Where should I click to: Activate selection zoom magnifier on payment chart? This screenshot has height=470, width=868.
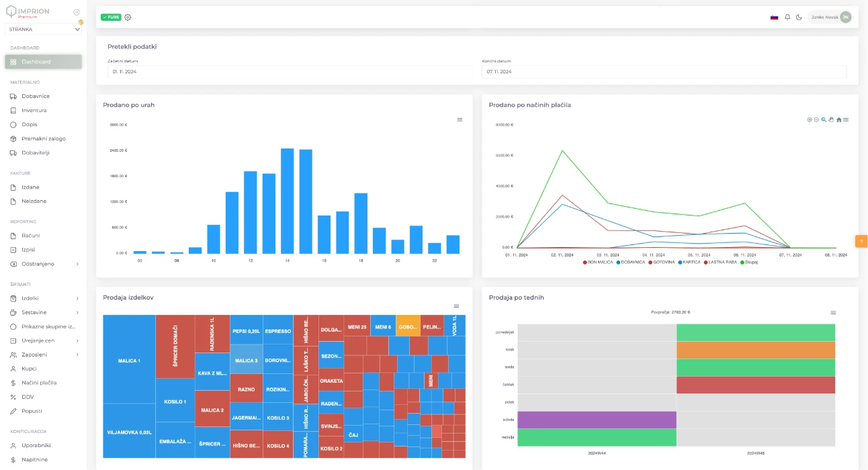[x=824, y=120]
